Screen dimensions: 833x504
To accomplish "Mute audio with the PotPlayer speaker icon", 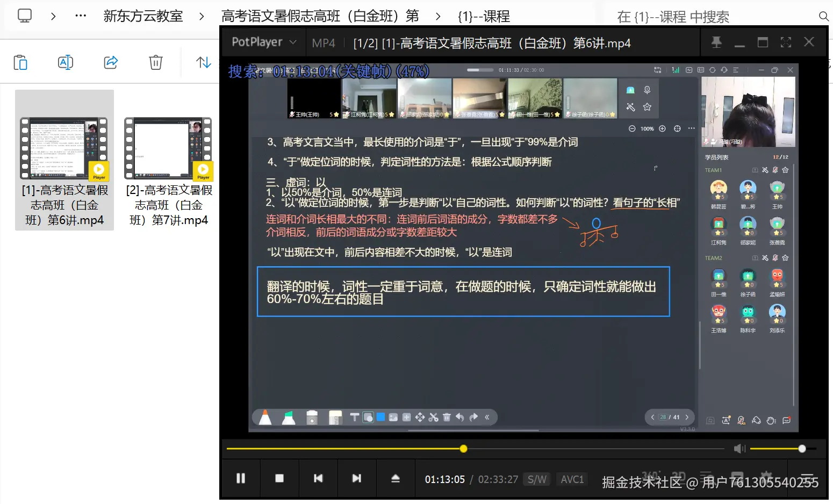I will click(739, 449).
